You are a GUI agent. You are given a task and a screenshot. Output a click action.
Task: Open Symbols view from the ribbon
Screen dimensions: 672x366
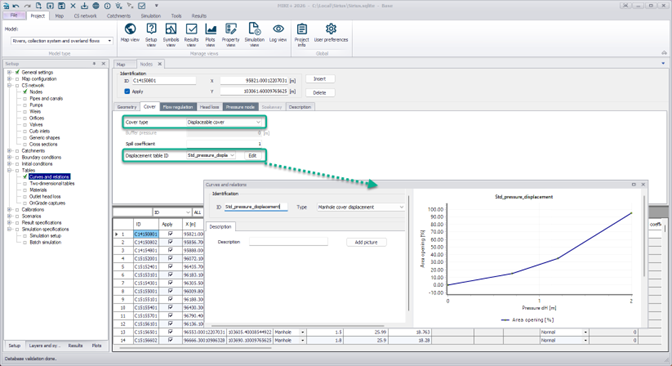[171, 34]
